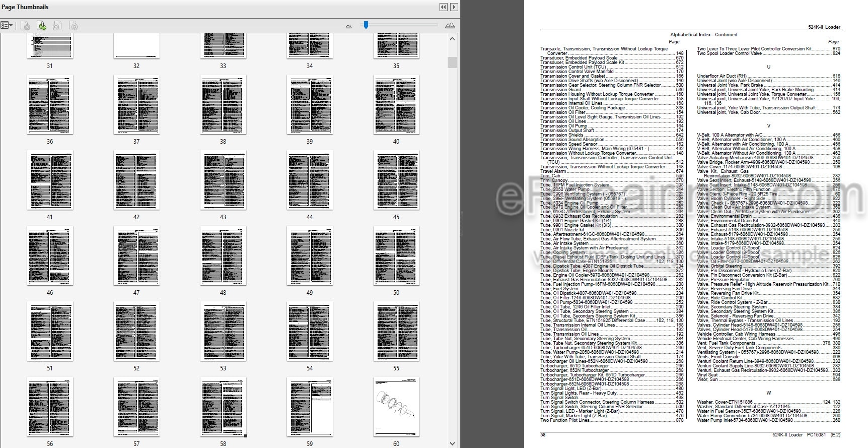868x448 pixels.
Task: Click thumbnails scrollbar up arrow
Action: [x=452, y=39]
